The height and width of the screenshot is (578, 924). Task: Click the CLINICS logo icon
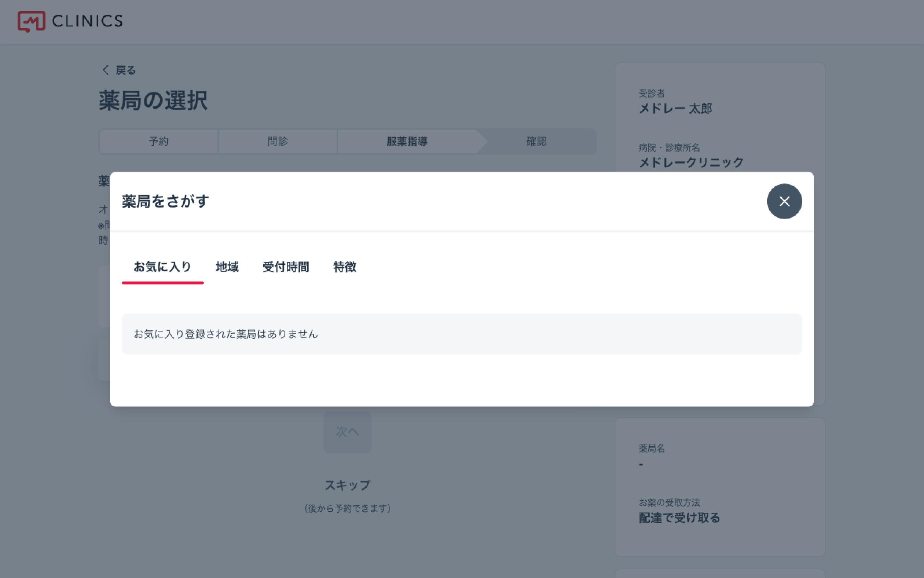tap(31, 21)
